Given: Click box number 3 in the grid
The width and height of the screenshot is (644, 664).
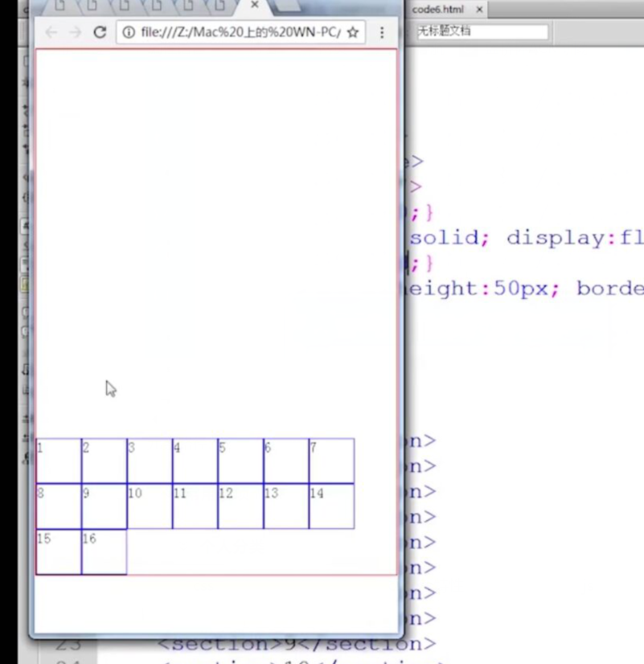Looking at the screenshot, I should pyautogui.click(x=150, y=461).
